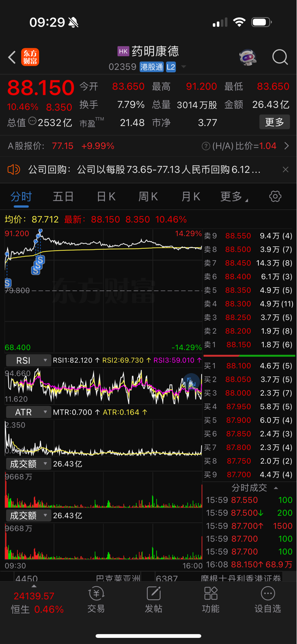Screen dimensions: 297x644
Task: Collapse the 分时成交 list arrow
Action: point(276,488)
